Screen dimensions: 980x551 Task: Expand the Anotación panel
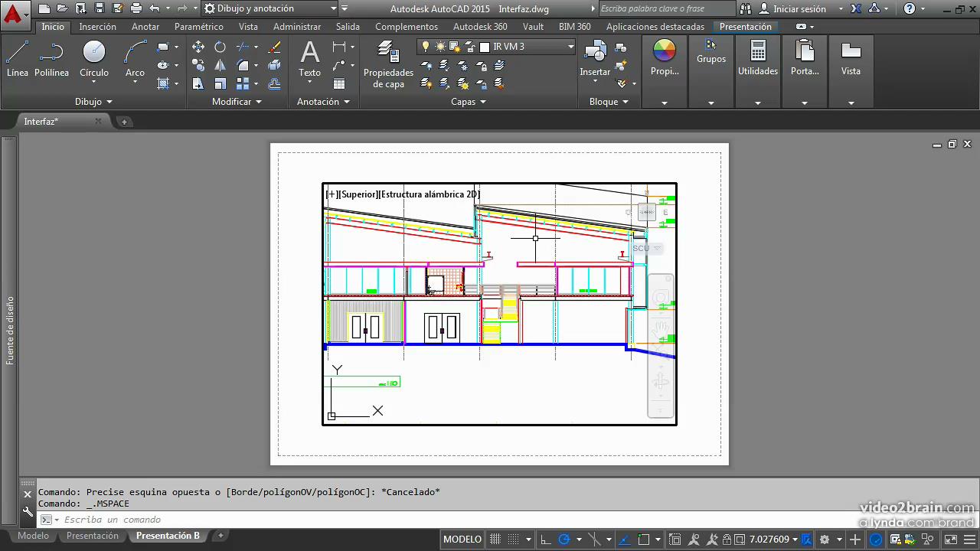click(x=323, y=101)
